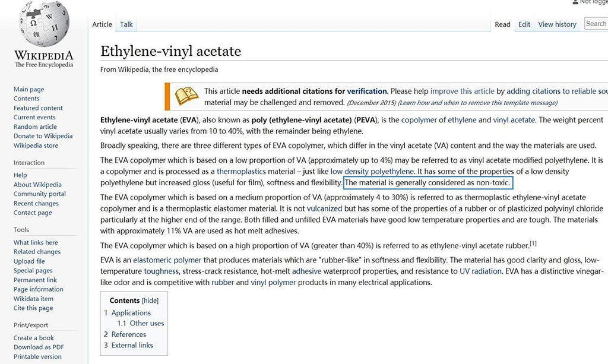Select the Read tab

point(502,24)
